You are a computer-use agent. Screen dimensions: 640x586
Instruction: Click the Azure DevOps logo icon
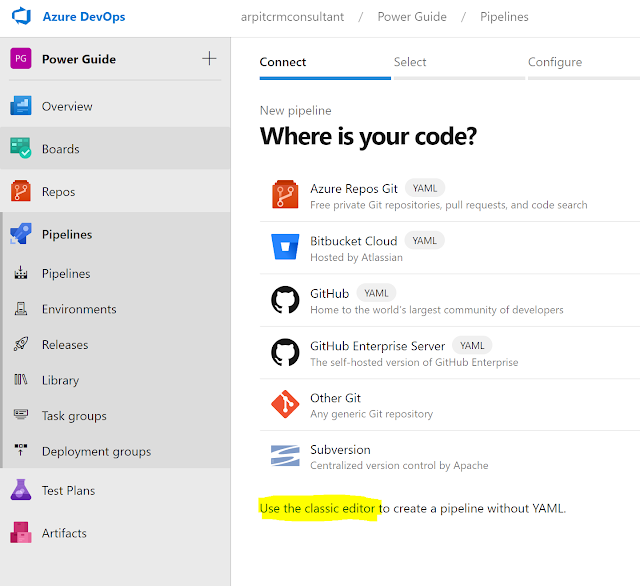pyautogui.click(x=21, y=16)
